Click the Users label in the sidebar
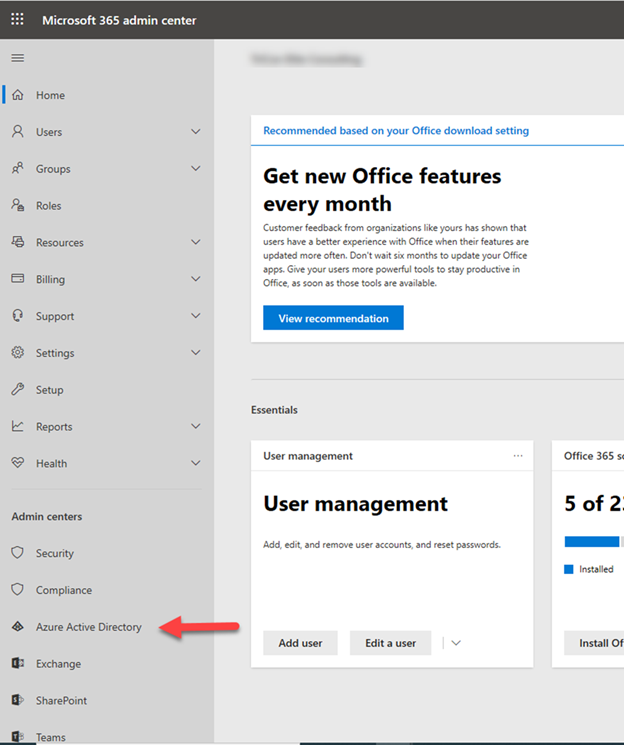Screen dimensions: 624x745 click(49, 132)
